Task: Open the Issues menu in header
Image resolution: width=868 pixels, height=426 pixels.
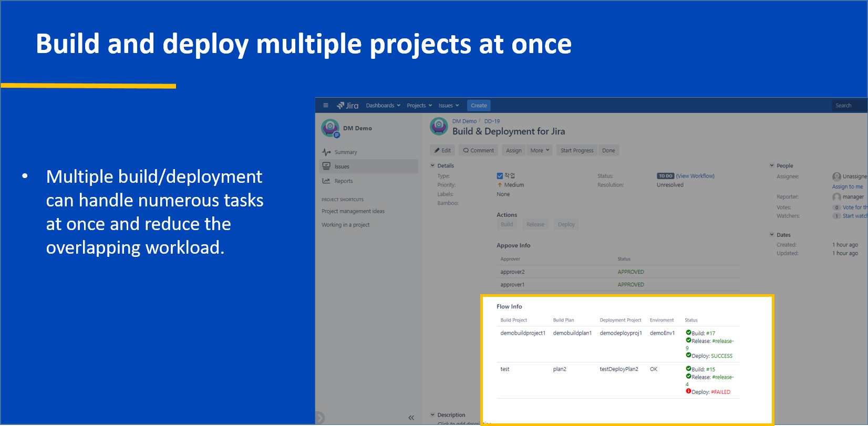Action: tap(449, 106)
